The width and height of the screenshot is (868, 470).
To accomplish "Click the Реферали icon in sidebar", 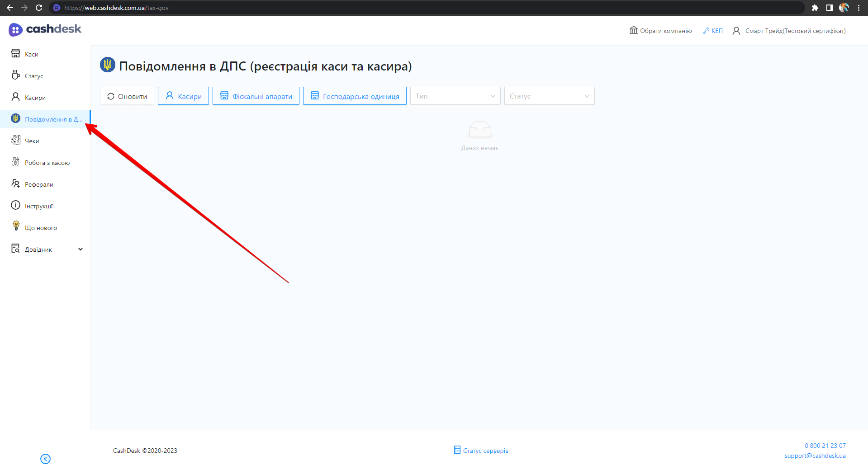I will [x=16, y=184].
